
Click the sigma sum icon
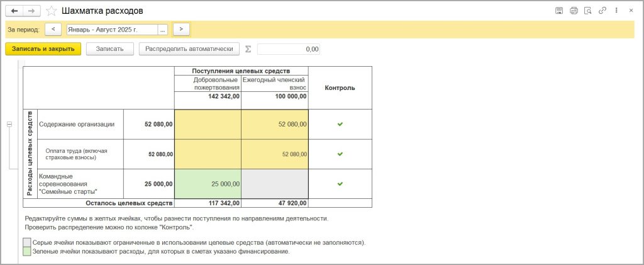248,49
